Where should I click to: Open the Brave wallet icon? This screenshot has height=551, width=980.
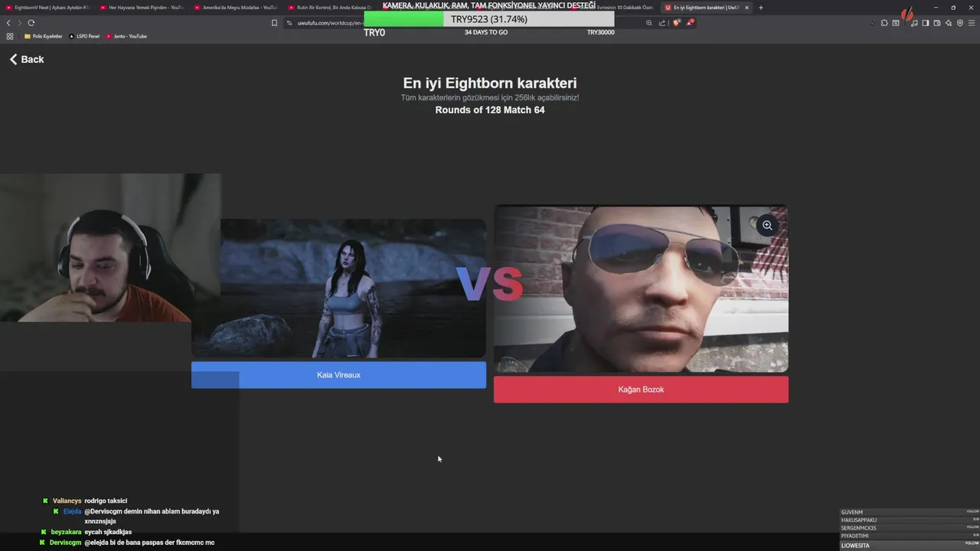pyautogui.click(x=937, y=23)
